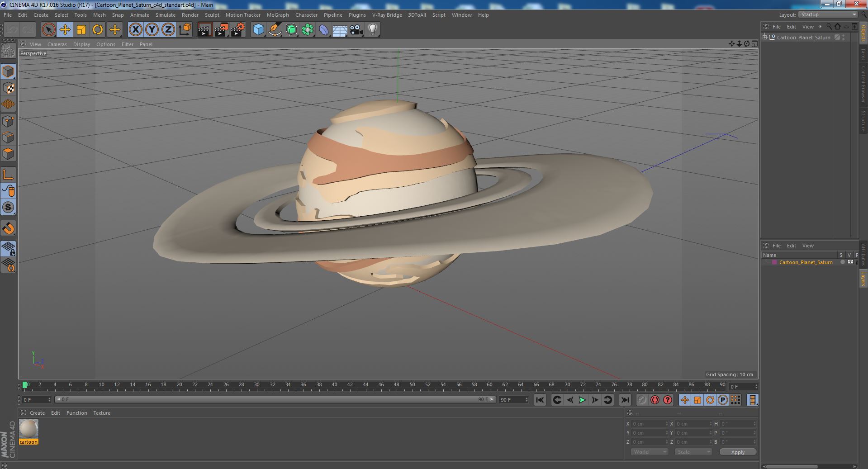Toggle Y axis lock

tap(152, 30)
